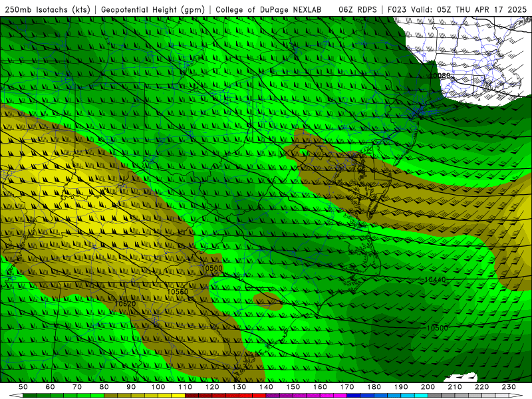Click the 80 value on the color scale
532x399 pixels.
coord(104,387)
